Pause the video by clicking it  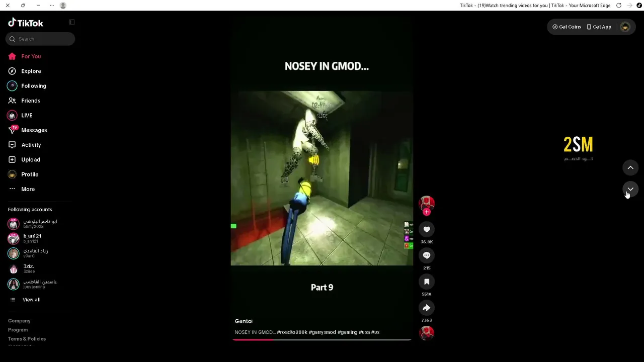point(322,177)
